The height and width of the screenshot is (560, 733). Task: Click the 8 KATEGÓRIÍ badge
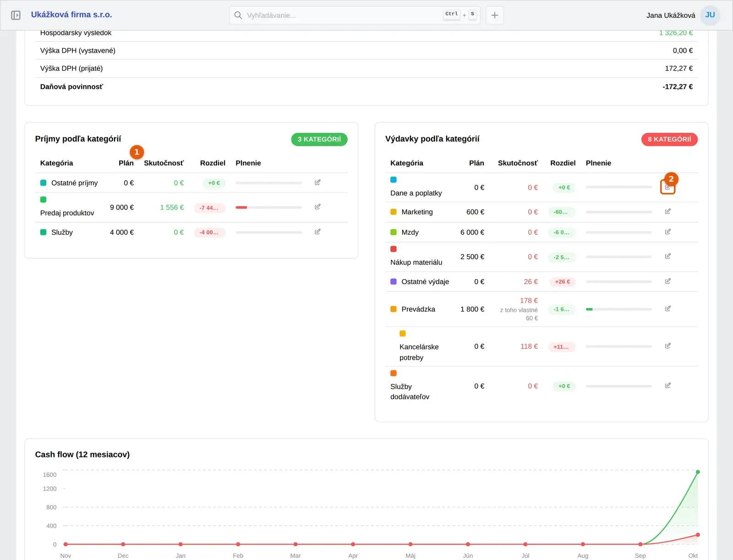tap(669, 139)
